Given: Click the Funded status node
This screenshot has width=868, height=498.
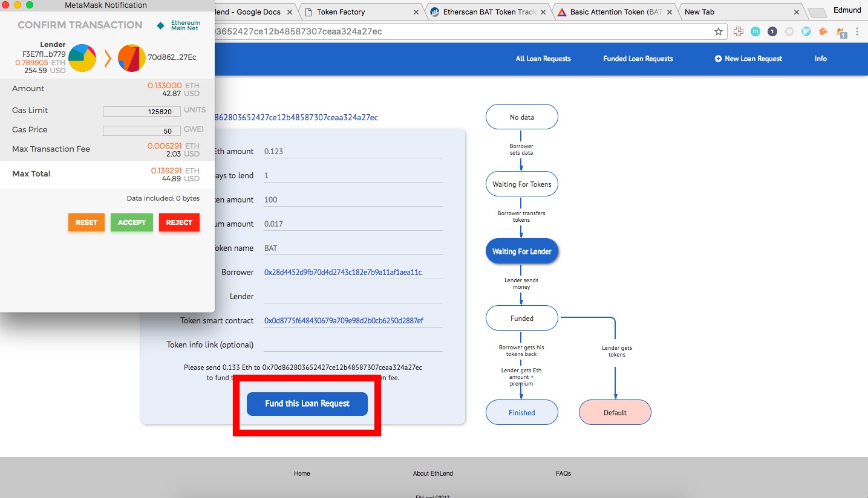Looking at the screenshot, I should [522, 318].
